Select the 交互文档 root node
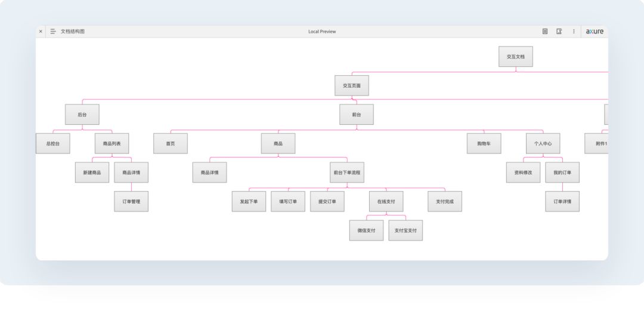The width and height of the screenshot is (644, 311). [516, 56]
